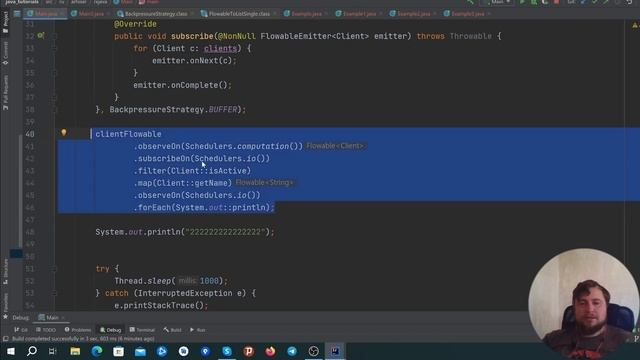Open the Run tool window
Screen dimensions: 640x360
pyautogui.click(x=198, y=330)
